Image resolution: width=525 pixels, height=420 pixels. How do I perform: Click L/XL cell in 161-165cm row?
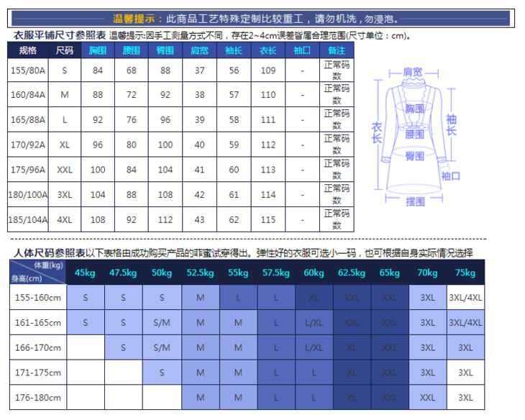pos(314,322)
